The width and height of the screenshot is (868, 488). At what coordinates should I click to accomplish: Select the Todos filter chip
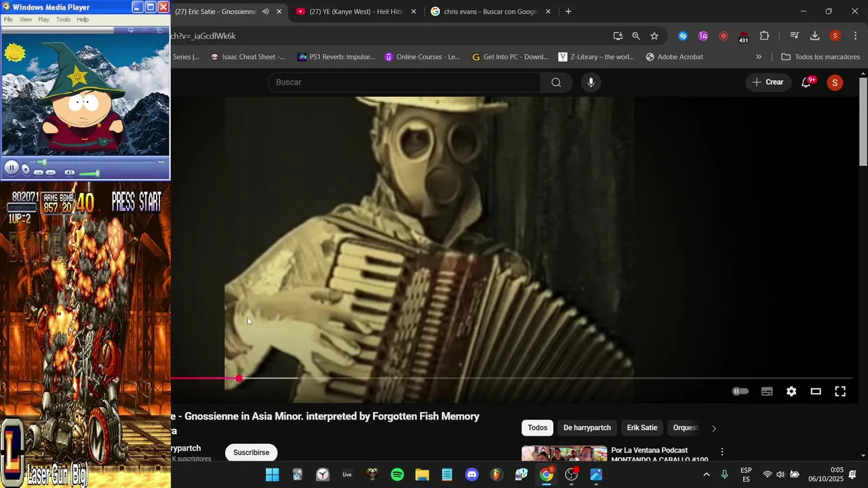(x=538, y=428)
